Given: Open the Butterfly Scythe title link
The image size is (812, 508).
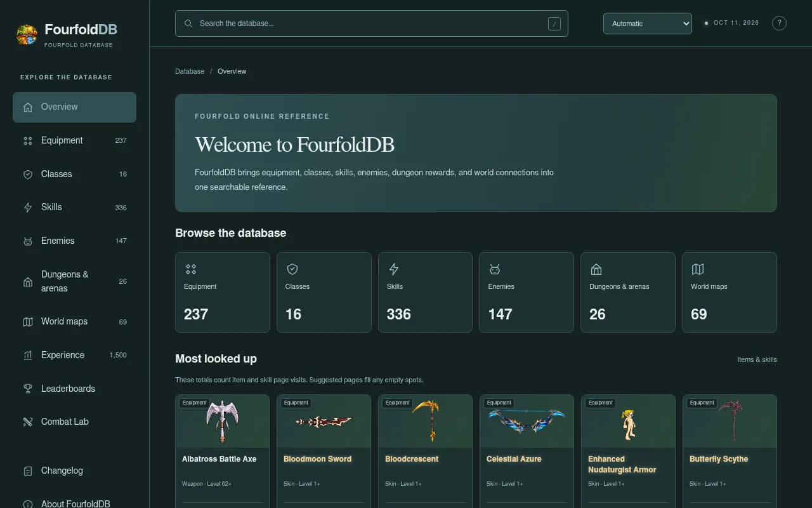Looking at the screenshot, I should point(719,459).
